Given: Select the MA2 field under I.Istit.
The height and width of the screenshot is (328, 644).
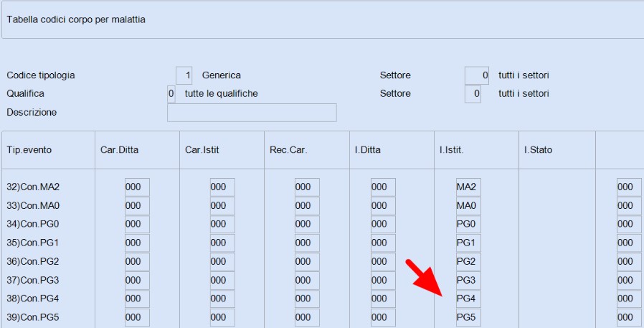Looking at the screenshot, I should (x=468, y=187).
